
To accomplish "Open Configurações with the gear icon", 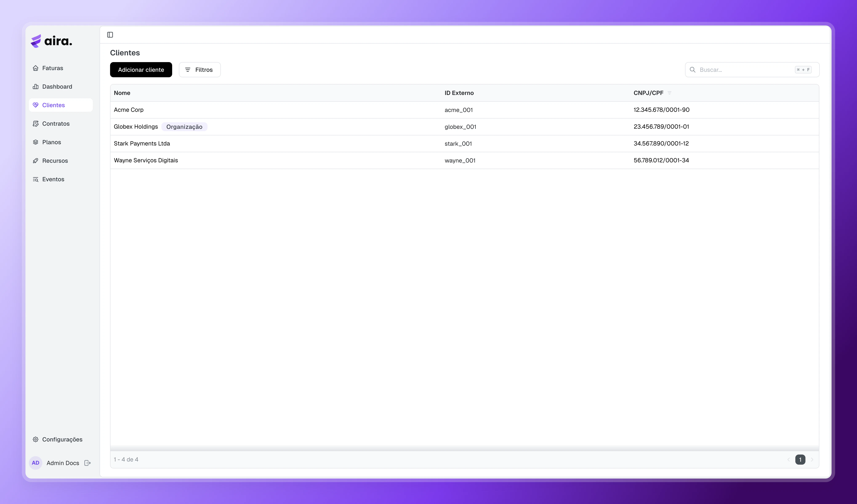I will click(x=36, y=439).
